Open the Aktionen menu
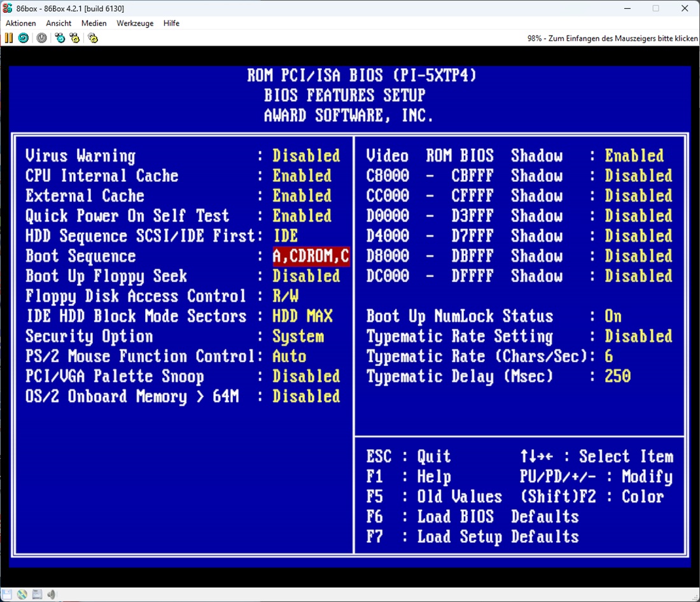Screen dimensions: 700x602 pos(21,23)
